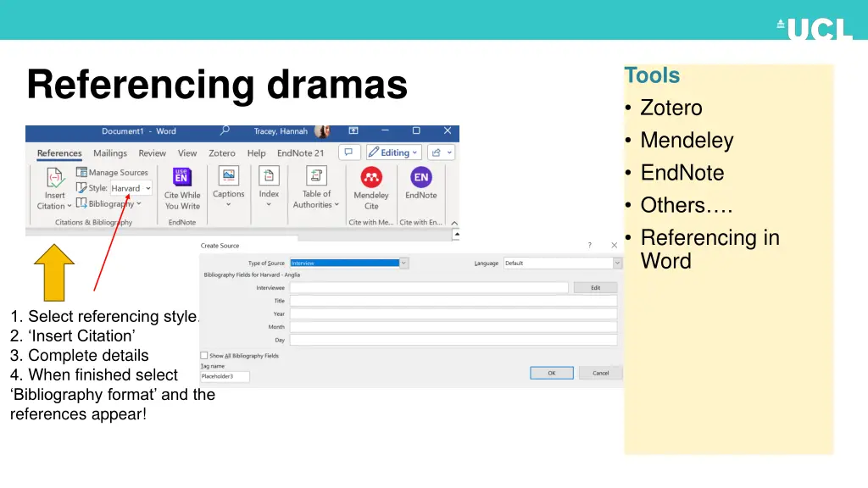Open the Language Default dropdown
This screenshot has height=488, width=868.
pyautogui.click(x=617, y=263)
